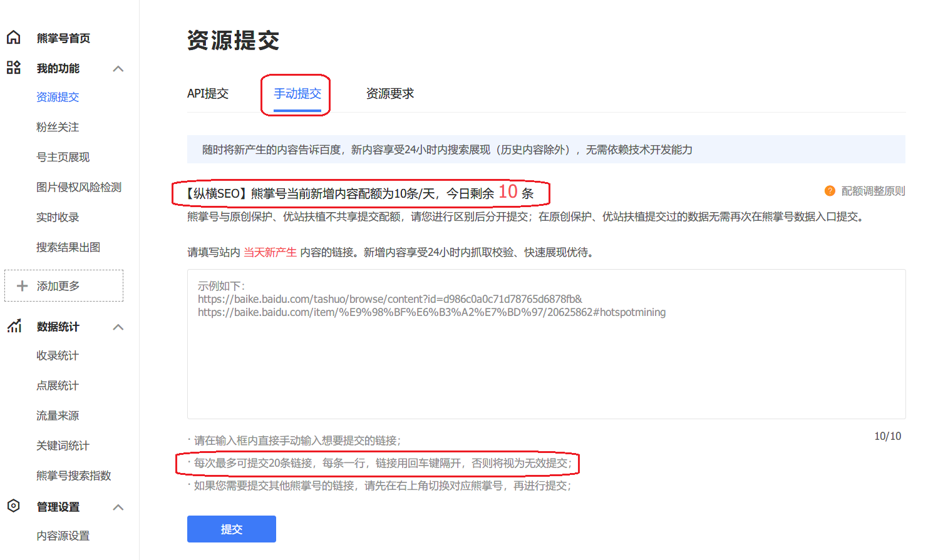This screenshot has height=560, width=938.
Task: Click the 管理设置 gear icon
Action: [13, 507]
